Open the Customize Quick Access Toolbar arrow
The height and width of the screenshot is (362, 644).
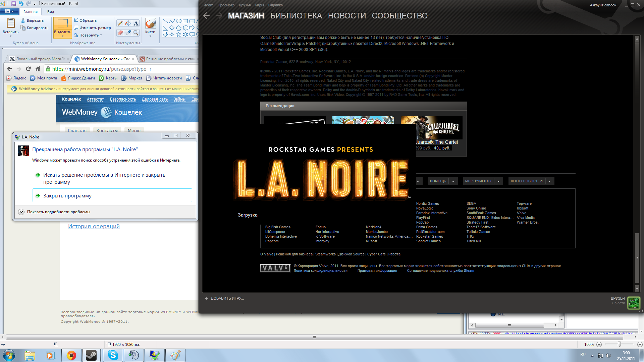(35, 4)
